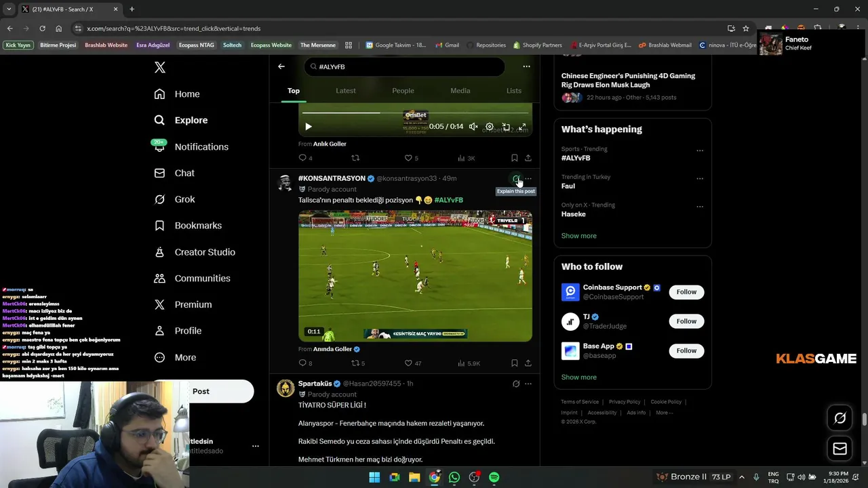
Task: Open options for Haseke trend
Action: [700, 207]
